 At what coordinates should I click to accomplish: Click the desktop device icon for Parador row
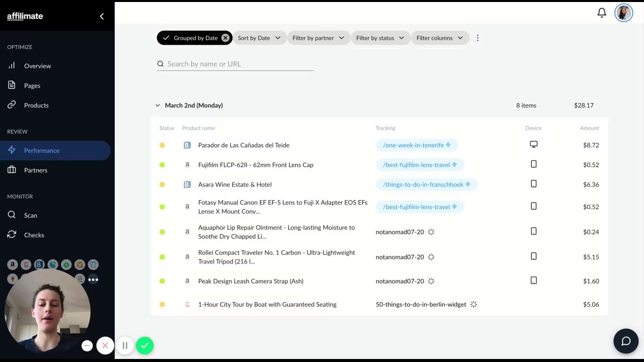point(534,145)
